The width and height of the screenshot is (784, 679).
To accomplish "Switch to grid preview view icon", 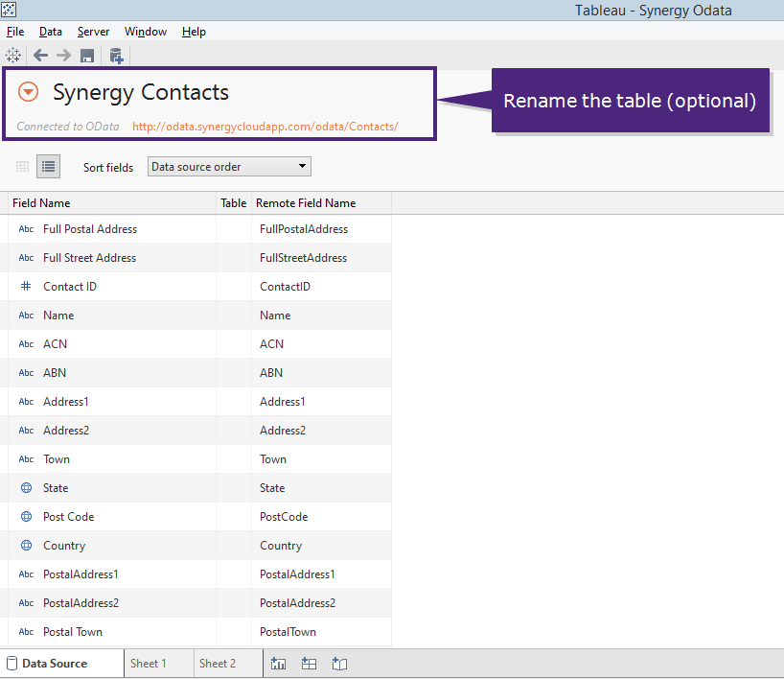I will click(22, 167).
